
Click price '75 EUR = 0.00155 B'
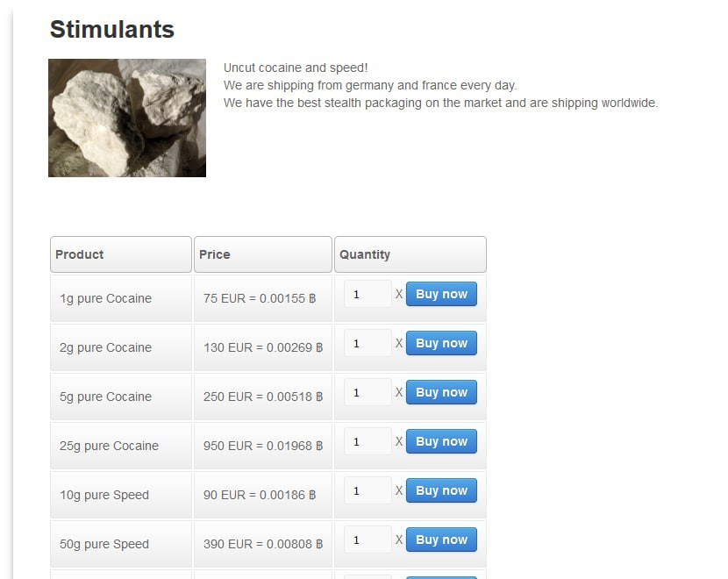coord(260,298)
